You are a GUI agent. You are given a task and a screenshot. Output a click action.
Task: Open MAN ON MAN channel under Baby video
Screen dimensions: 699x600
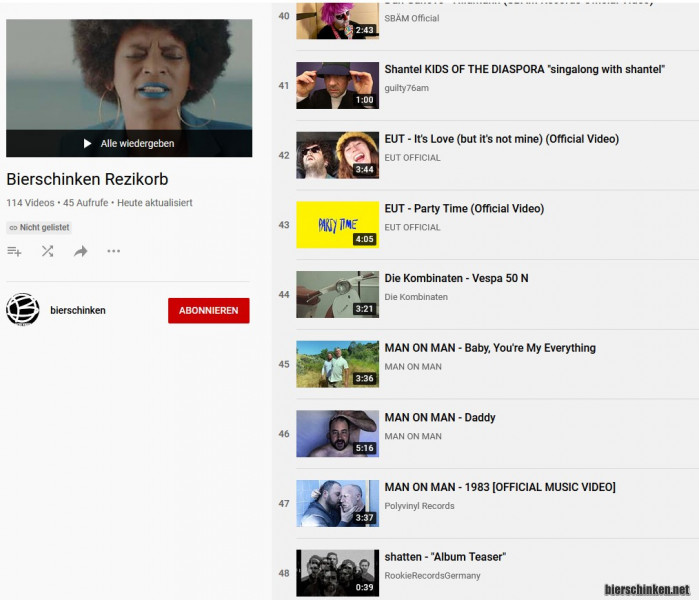click(413, 367)
